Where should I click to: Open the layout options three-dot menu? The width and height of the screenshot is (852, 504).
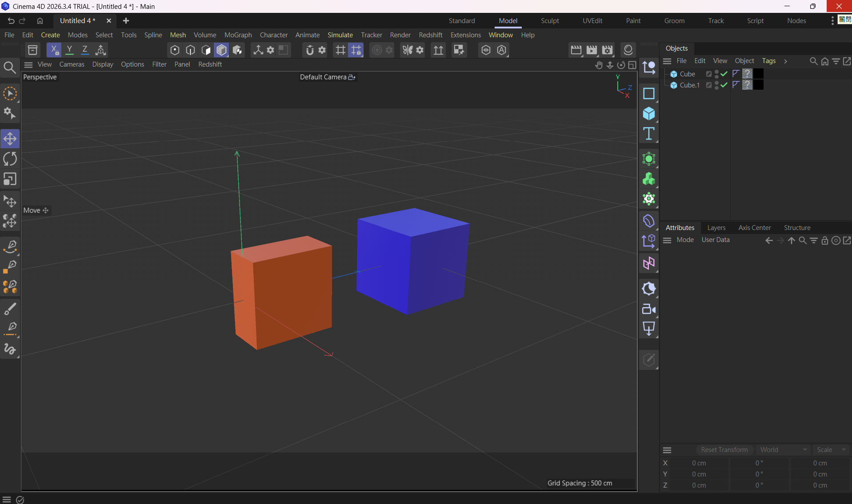coord(832,20)
